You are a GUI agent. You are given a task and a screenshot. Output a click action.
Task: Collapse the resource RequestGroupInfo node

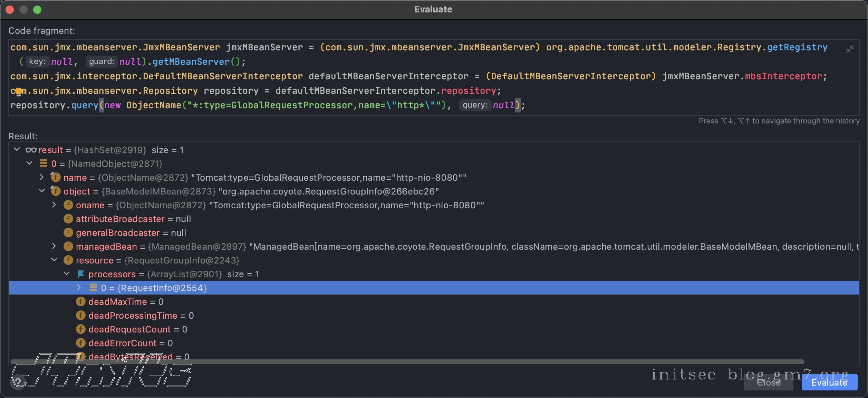54,260
